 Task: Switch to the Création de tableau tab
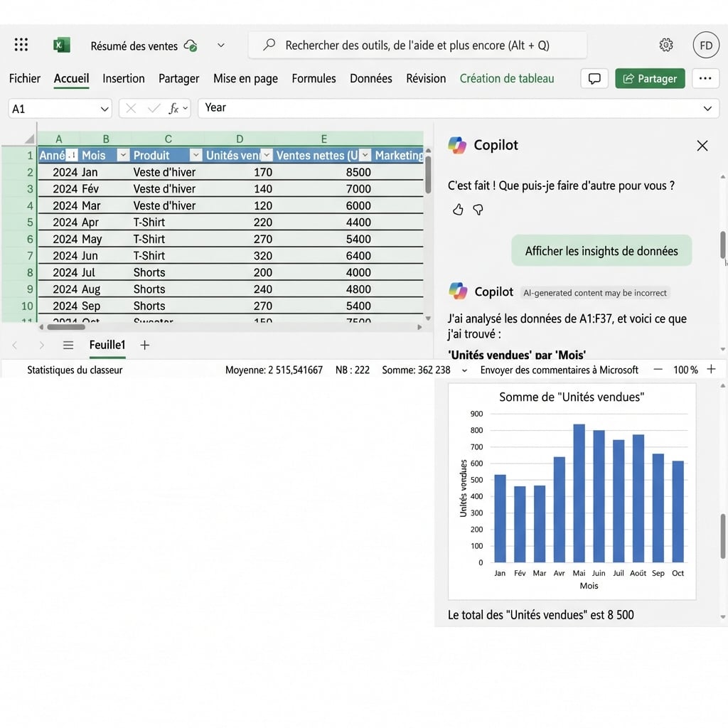coord(506,78)
